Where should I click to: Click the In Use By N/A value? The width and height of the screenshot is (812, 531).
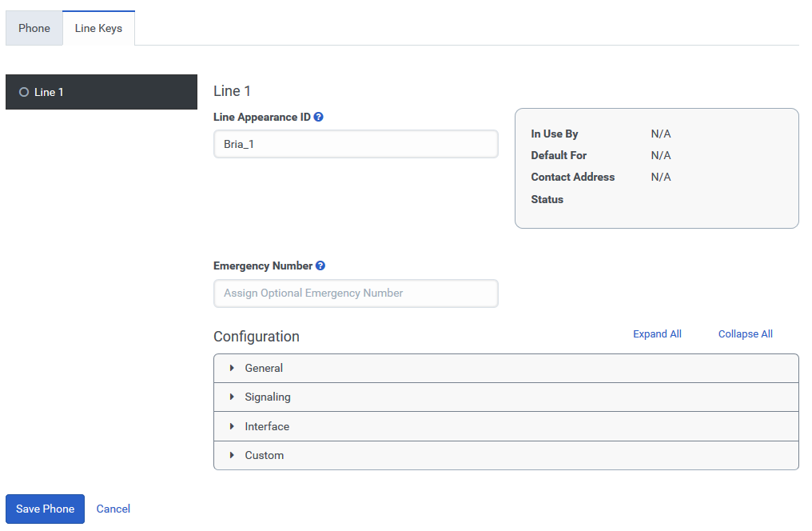(x=661, y=134)
